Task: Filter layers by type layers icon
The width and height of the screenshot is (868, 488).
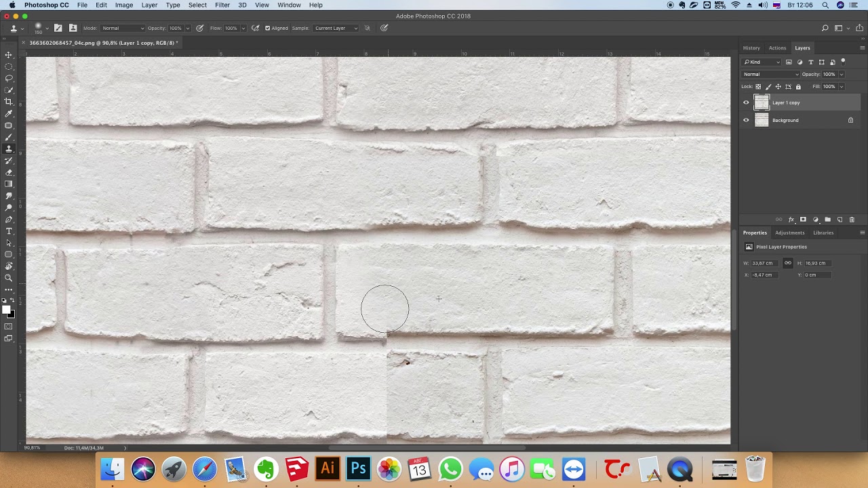Action: (x=810, y=62)
